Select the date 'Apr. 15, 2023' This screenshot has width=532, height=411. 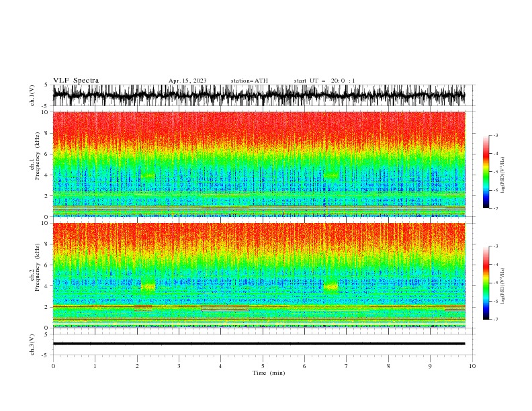[187, 81]
